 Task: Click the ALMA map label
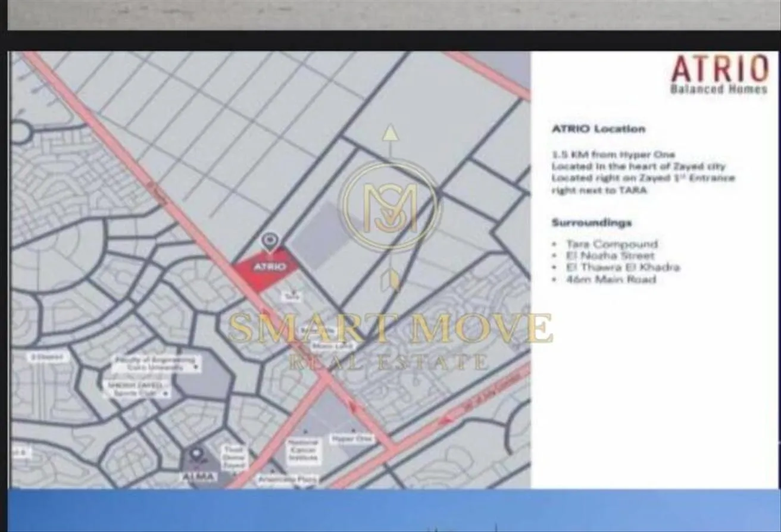point(198,477)
